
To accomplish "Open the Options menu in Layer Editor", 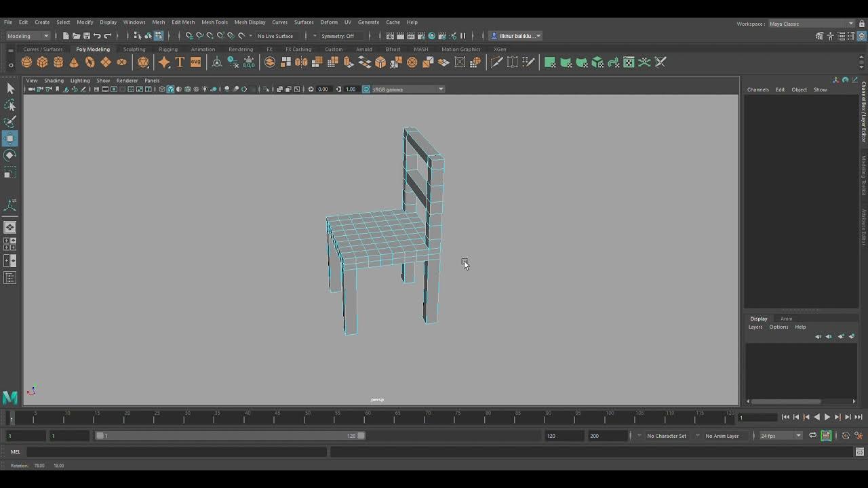I will [x=778, y=327].
